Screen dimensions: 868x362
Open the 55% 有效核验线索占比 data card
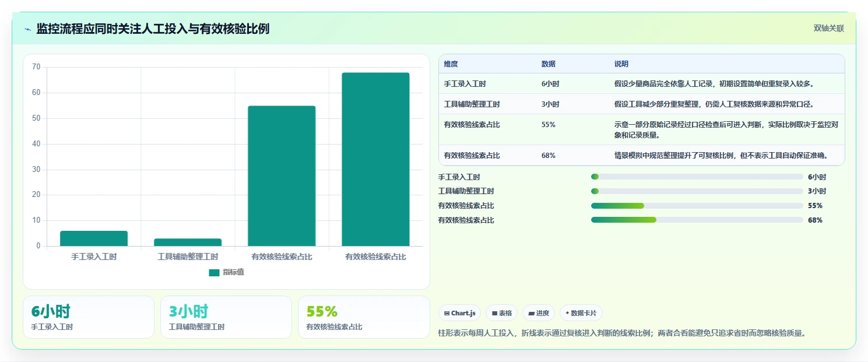[x=364, y=317]
